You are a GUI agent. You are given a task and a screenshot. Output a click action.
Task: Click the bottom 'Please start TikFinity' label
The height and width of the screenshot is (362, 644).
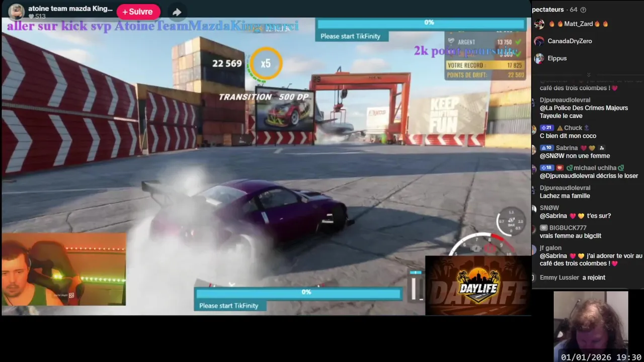tap(229, 306)
